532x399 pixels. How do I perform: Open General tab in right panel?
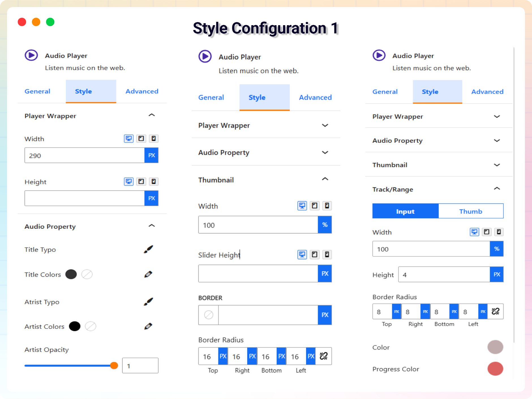tap(385, 92)
